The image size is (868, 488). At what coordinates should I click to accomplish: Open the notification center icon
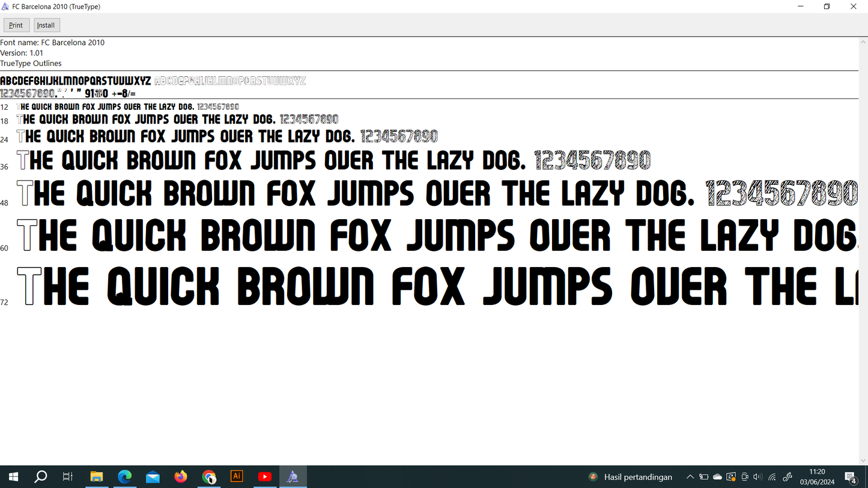(851, 477)
